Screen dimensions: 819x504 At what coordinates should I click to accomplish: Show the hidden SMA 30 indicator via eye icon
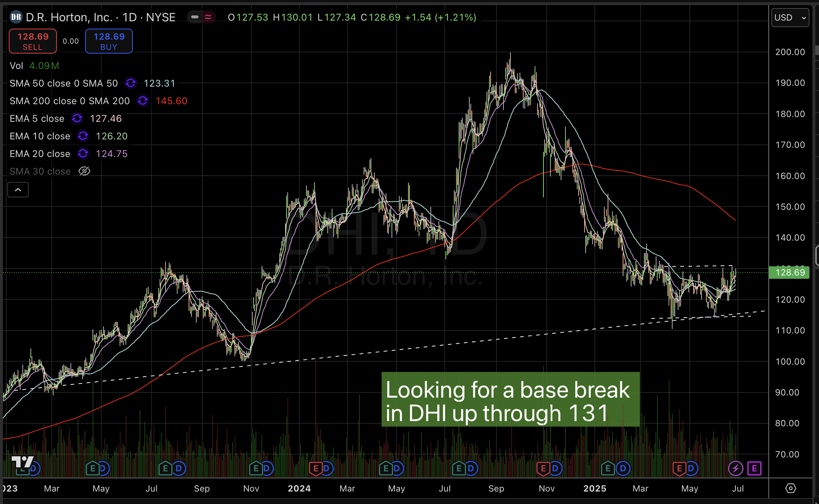pyautogui.click(x=84, y=171)
